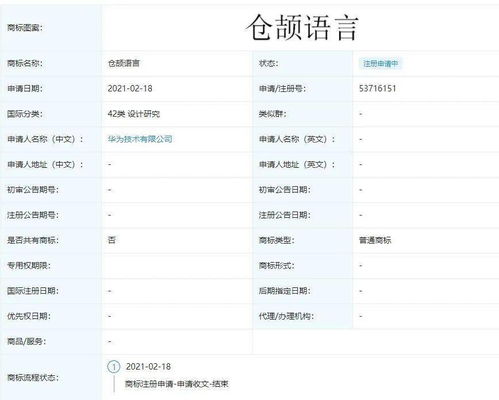
Task: Click the 注册公告日期 label
Action: (x=285, y=215)
